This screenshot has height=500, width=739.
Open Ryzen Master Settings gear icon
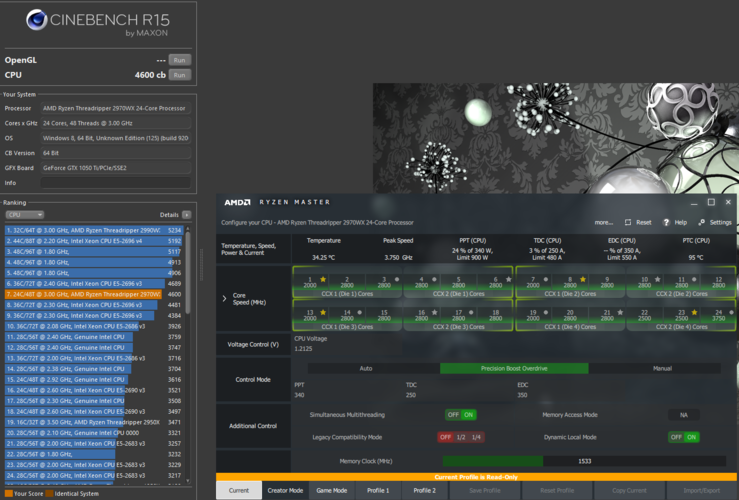701,222
